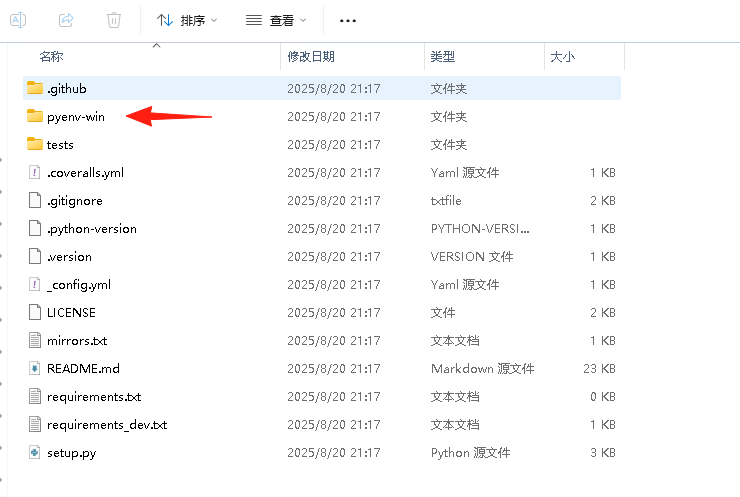Click the Share toolbar icon
740x497 pixels.
[x=66, y=20]
